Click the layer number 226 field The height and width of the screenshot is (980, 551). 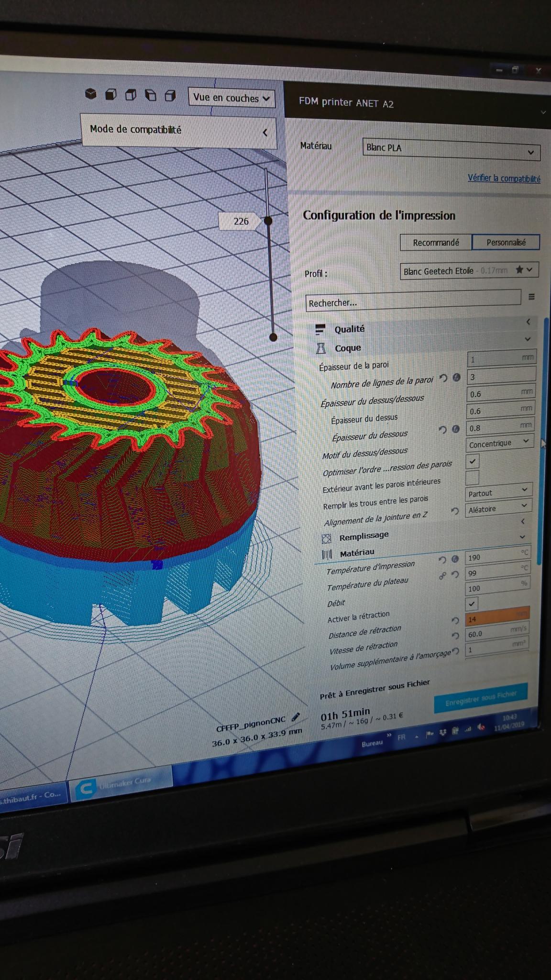point(241,221)
